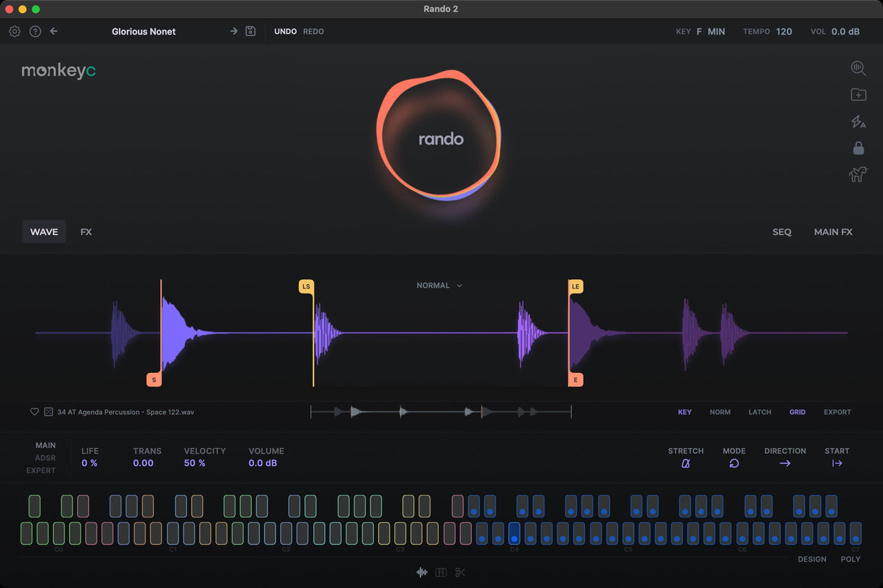Favorite the sample with heart icon
The height and width of the screenshot is (588, 883).
click(x=34, y=412)
